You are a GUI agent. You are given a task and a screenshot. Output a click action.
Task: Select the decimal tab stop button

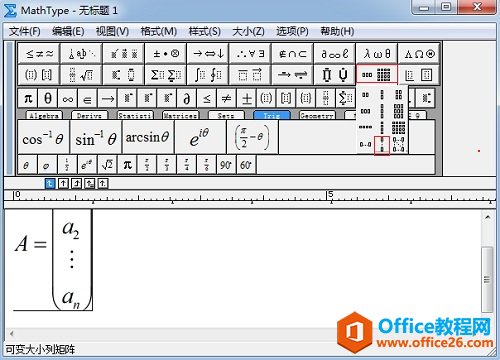click(x=103, y=183)
